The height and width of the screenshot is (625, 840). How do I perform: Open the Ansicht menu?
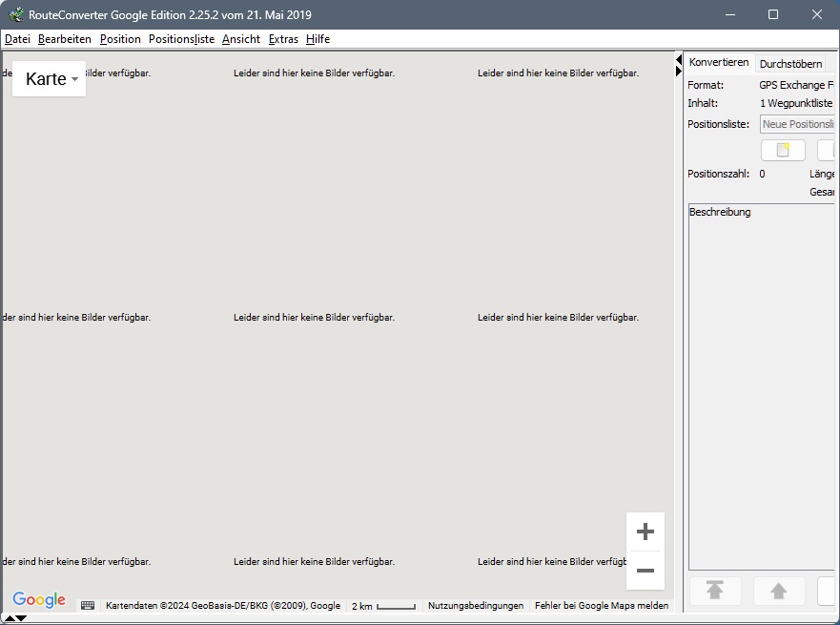coord(241,39)
